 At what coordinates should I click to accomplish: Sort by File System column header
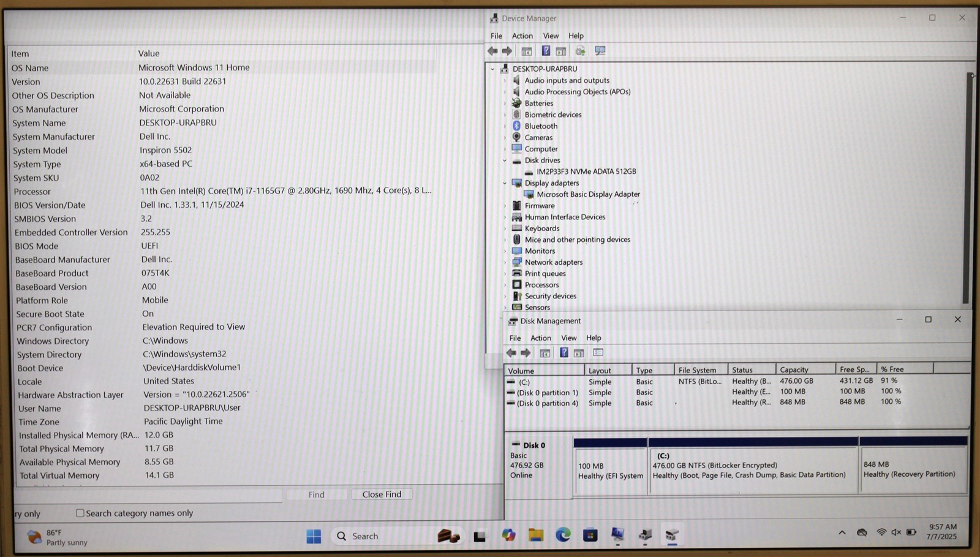click(x=700, y=370)
